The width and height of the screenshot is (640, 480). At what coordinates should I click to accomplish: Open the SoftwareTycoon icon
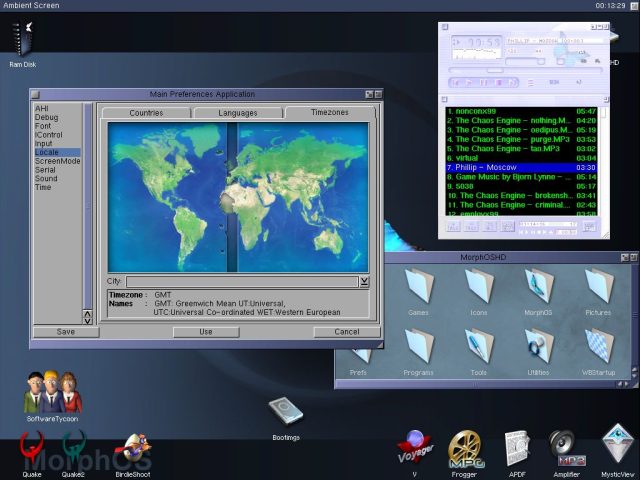(x=52, y=391)
